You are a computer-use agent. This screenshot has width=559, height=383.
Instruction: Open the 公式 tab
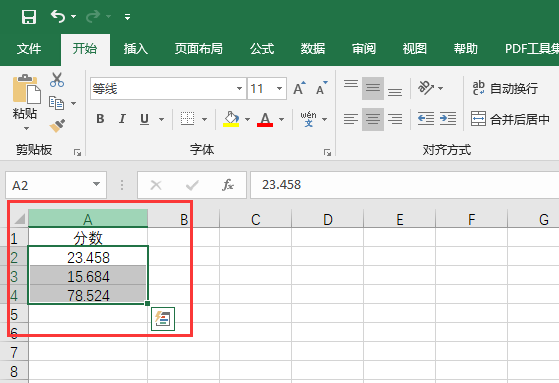(x=262, y=48)
